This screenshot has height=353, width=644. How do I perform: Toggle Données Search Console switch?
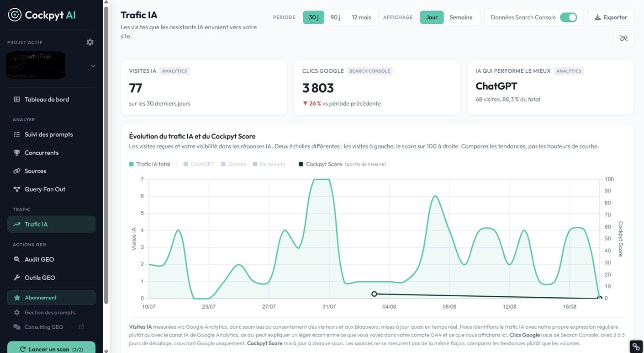(569, 17)
